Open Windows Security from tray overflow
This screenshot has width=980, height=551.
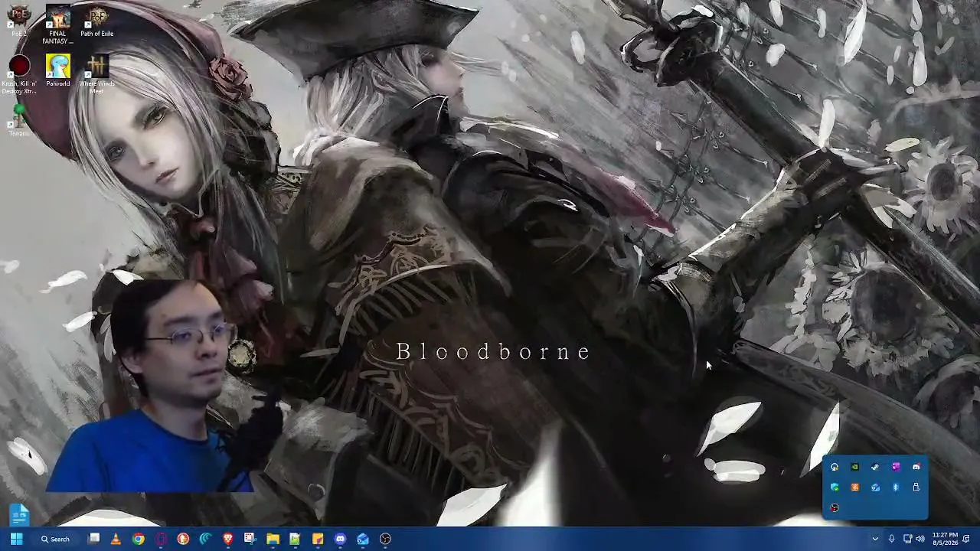click(835, 487)
